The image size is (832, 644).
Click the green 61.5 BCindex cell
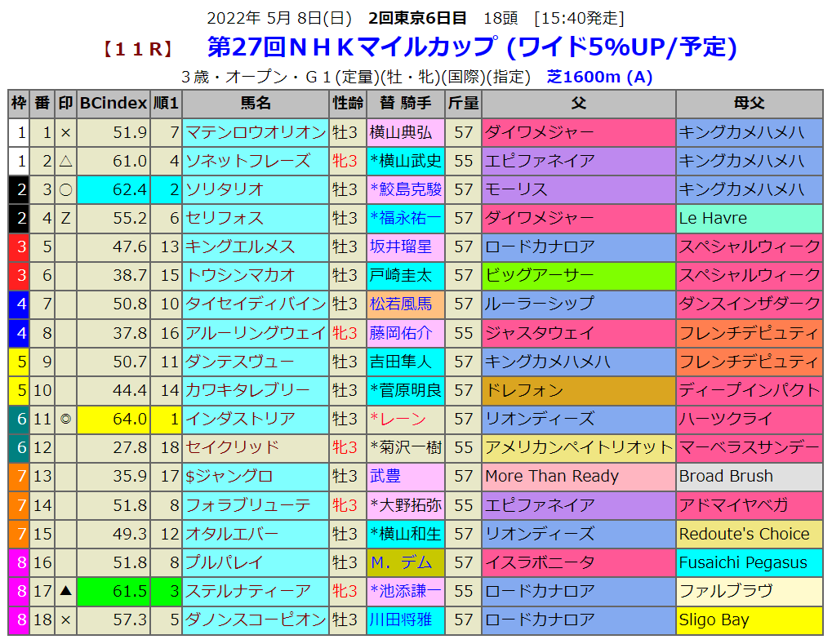point(114,591)
